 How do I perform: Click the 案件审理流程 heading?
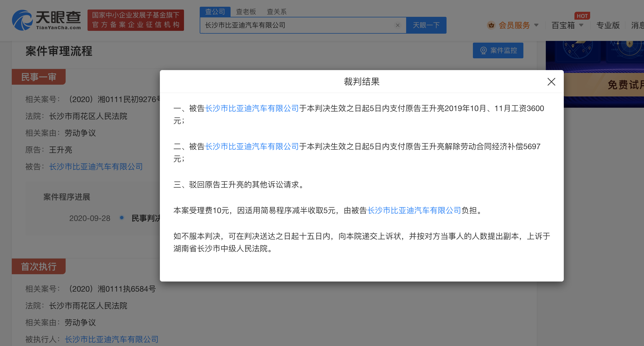[x=59, y=51]
